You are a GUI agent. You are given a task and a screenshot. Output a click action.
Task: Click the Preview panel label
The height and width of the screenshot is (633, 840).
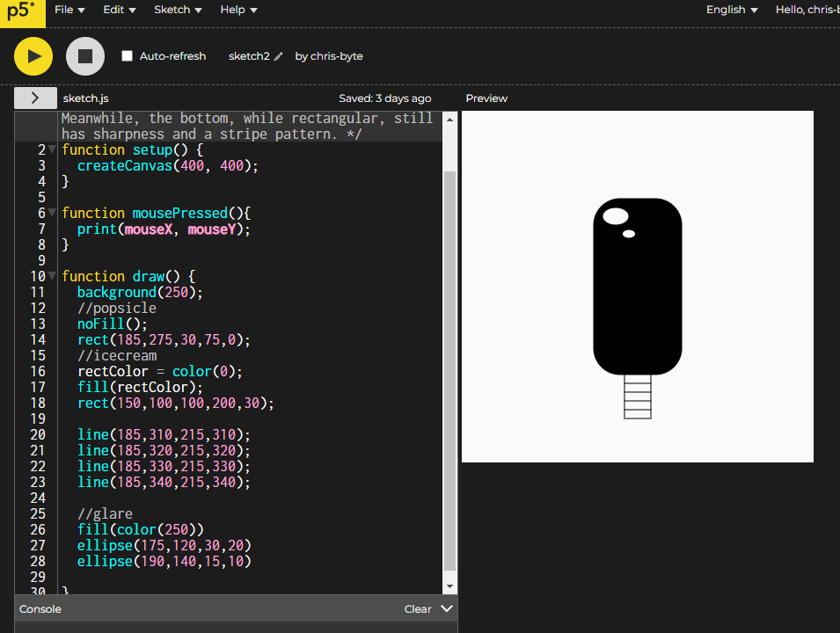[x=486, y=98]
